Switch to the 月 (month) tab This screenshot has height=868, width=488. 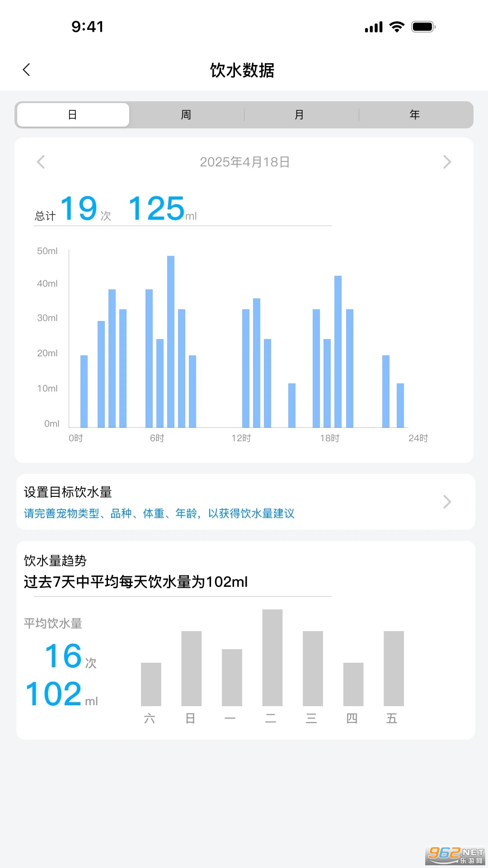[x=299, y=115]
